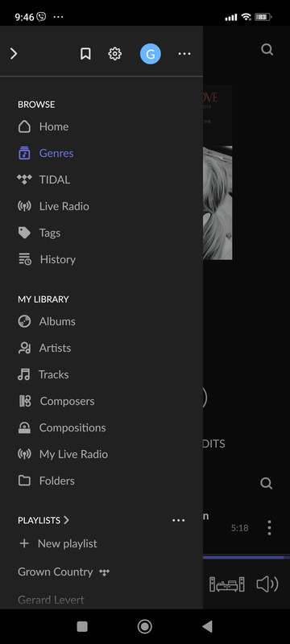Viewport: 290px width, 644px height.
Task: Open playlists more options dots
Action: tap(179, 520)
